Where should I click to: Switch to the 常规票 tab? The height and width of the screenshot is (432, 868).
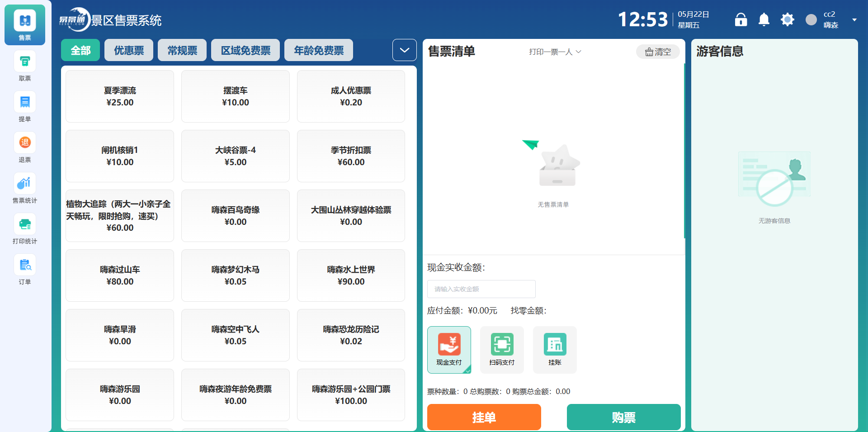[182, 50]
